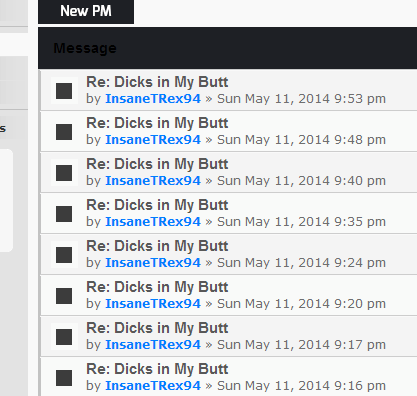Select the message icon for 9:17 pm
This screenshot has width=417, height=396.
coord(64,337)
